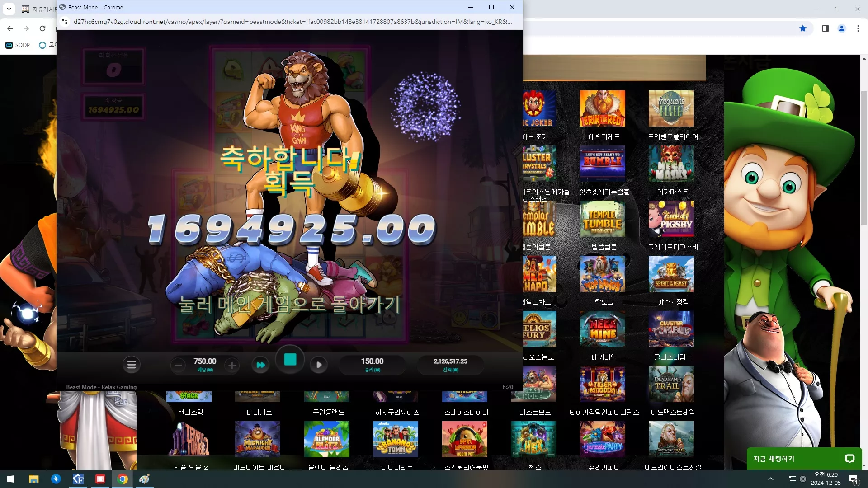The height and width of the screenshot is (488, 868).
Task: Toggle turbo fast-forward spin mode
Action: (x=261, y=365)
